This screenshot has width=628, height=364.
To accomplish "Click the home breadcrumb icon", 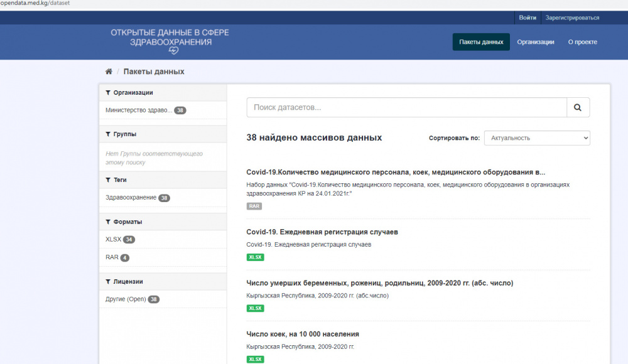I will pos(109,72).
